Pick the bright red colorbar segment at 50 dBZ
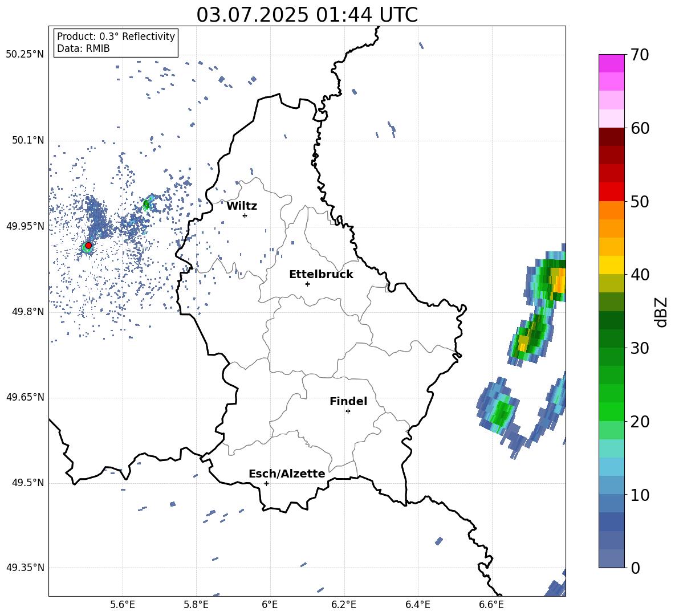The height and width of the screenshot is (616, 675). pos(611,192)
